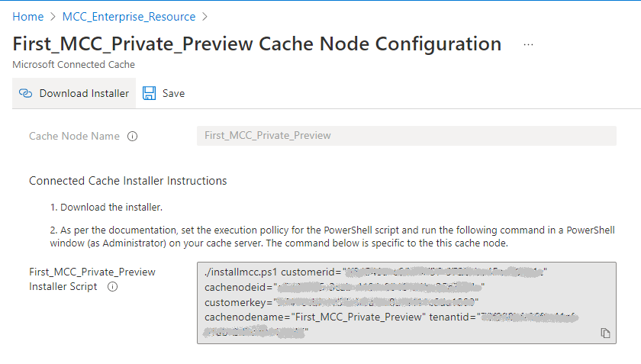Click the info icon beside Cache Node Name
641x364 pixels.
click(x=132, y=137)
